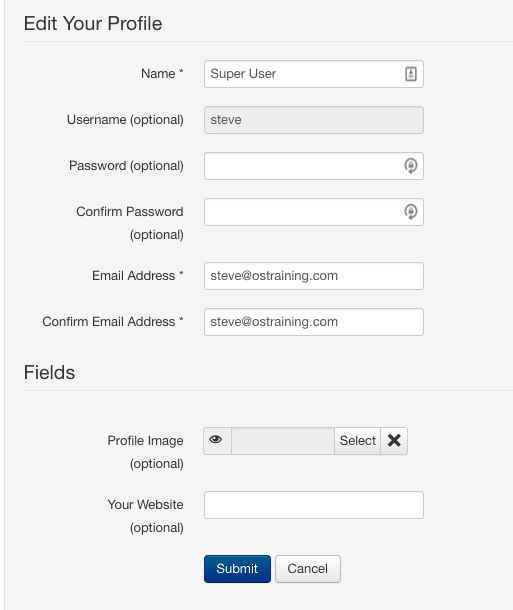Click into the Confirm Email Address field
Image resolution: width=513 pixels, height=610 pixels.
point(313,322)
